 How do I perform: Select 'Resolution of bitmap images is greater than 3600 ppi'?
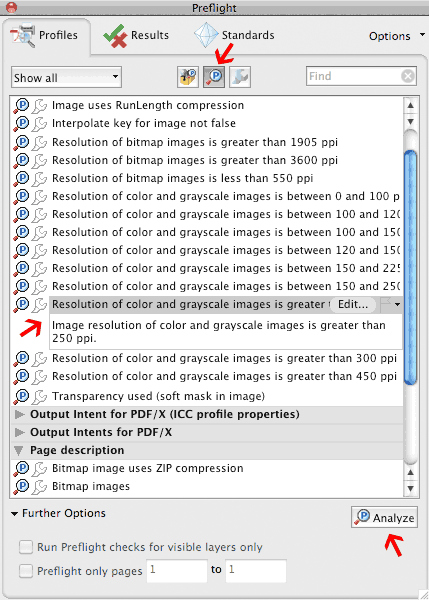point(207,160)
